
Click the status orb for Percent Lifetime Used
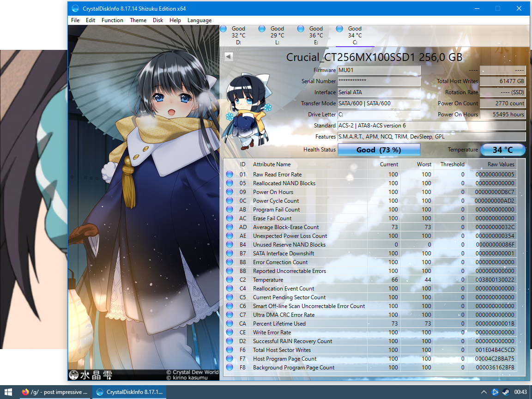(230, 324)
